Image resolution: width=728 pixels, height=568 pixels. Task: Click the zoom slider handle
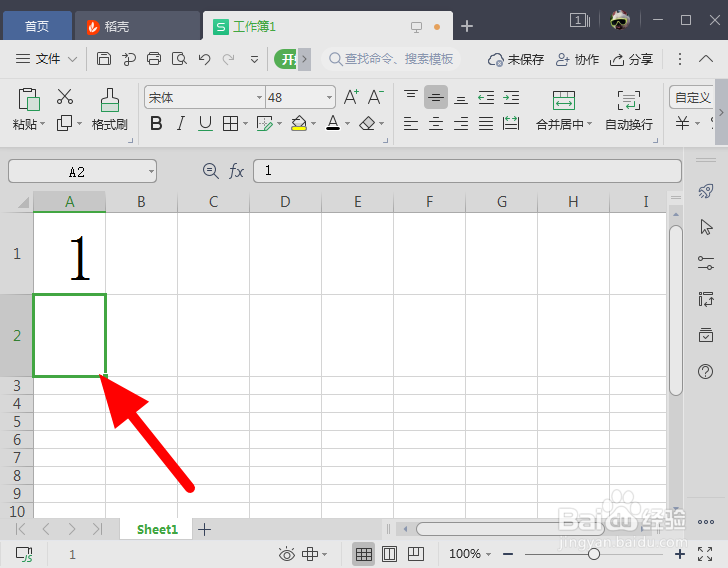coord(593,554)
